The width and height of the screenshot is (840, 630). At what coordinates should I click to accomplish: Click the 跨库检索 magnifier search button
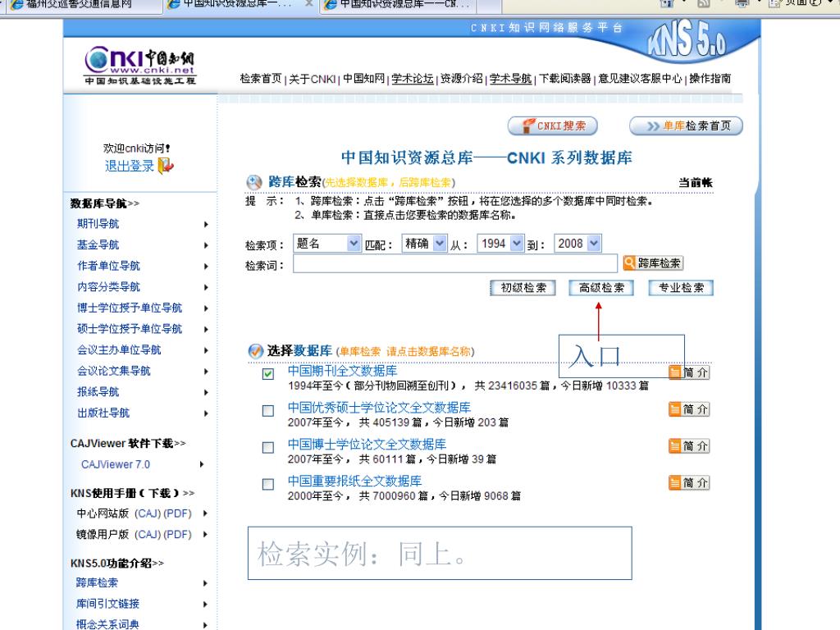coord(652,263)
